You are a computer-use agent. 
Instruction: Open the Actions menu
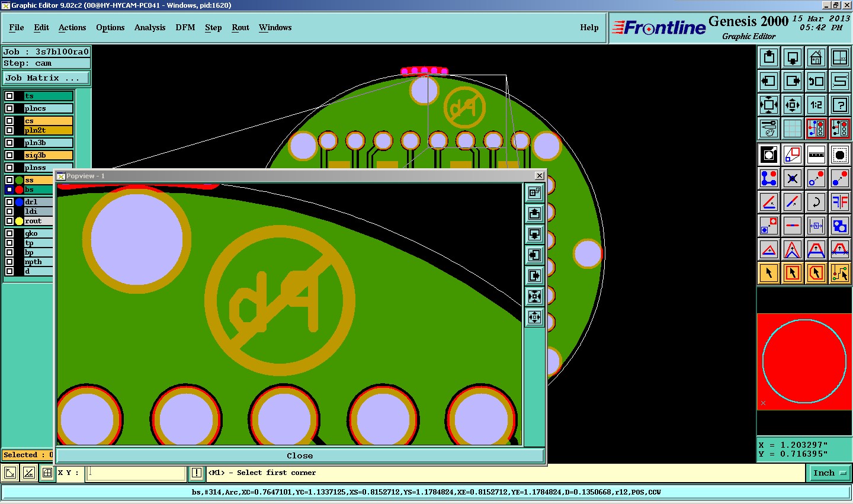pyautogui.click(x=72, y=27)
